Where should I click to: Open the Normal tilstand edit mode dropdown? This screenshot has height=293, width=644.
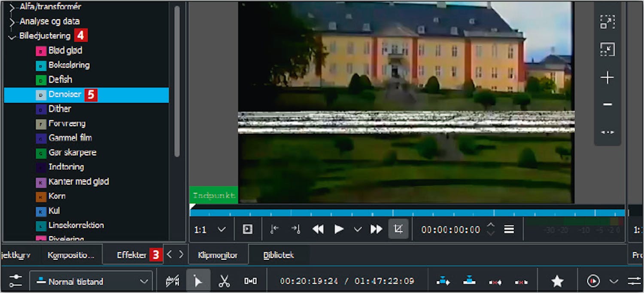91,281
